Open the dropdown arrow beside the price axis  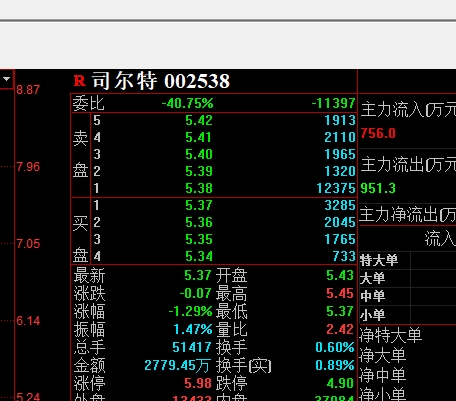click(x=6, y=79)
